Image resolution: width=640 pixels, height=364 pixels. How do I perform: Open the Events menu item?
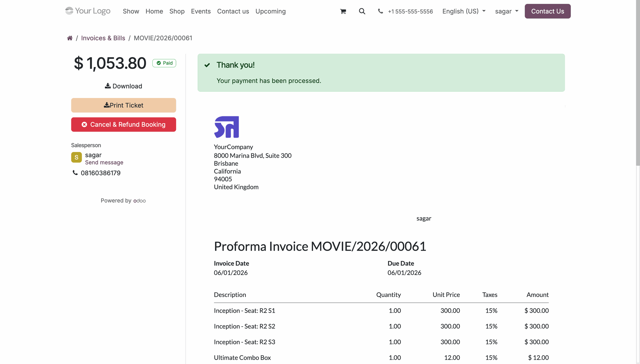coord(201,11)
